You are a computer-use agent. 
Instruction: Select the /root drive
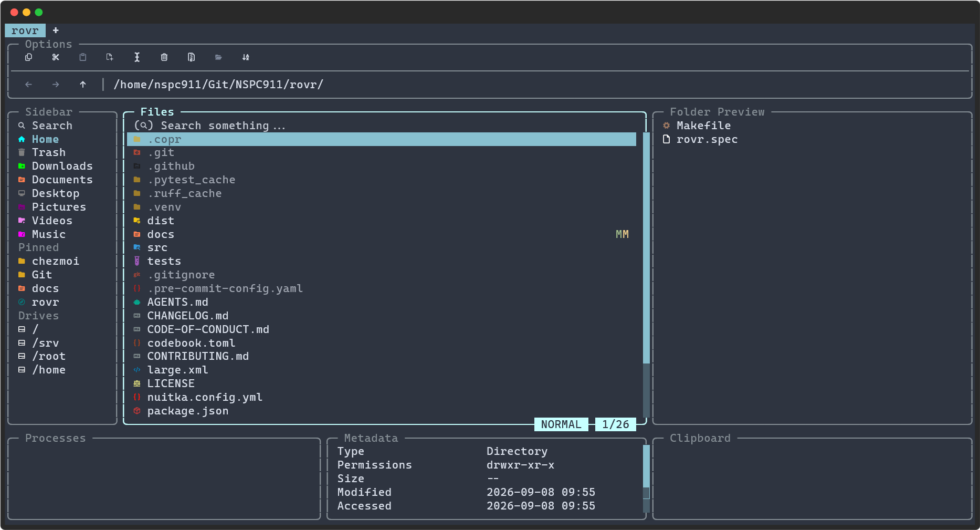pyautogui.click(x=63, y=356)
